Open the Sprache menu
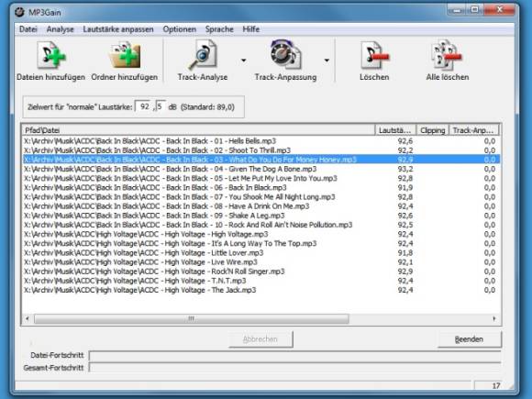The width and height of the screenshot is (532, 399). click(x=219, y=29)
